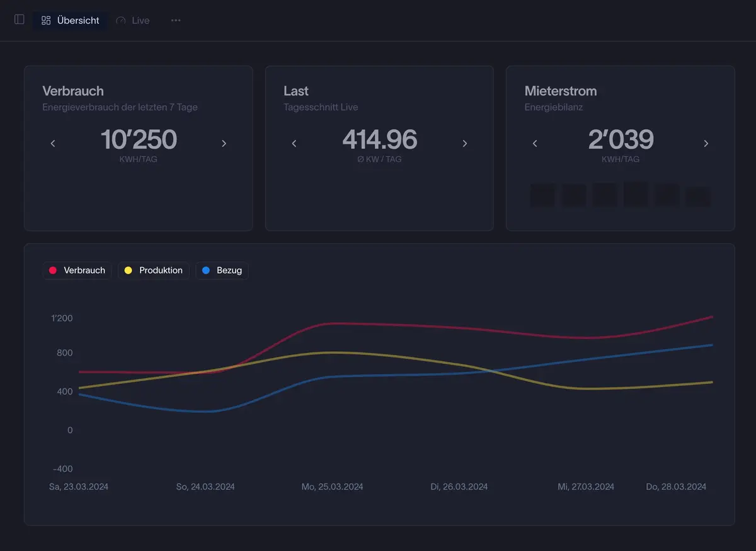The height and width of the screenshot is (551, 756).
Task: Click the left chevron on the Verbrauch card
Action: 53,143
